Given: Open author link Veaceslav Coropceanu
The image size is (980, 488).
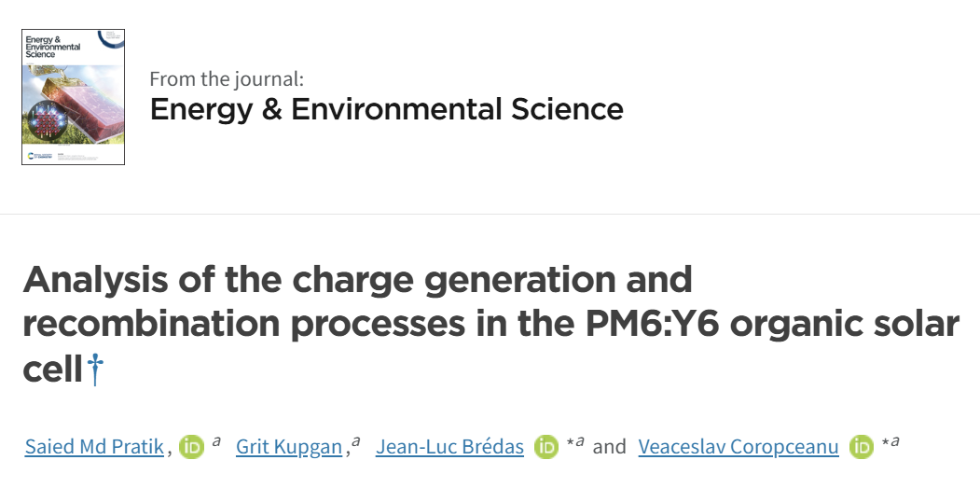Looking at the screenshot, I should click(x=738, y=447).
